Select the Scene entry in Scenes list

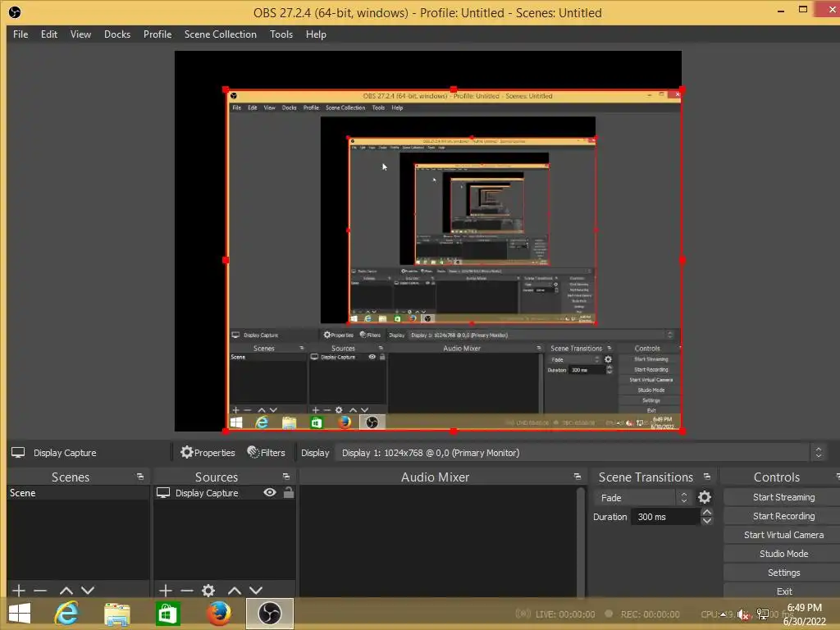[x=78, y=493]
